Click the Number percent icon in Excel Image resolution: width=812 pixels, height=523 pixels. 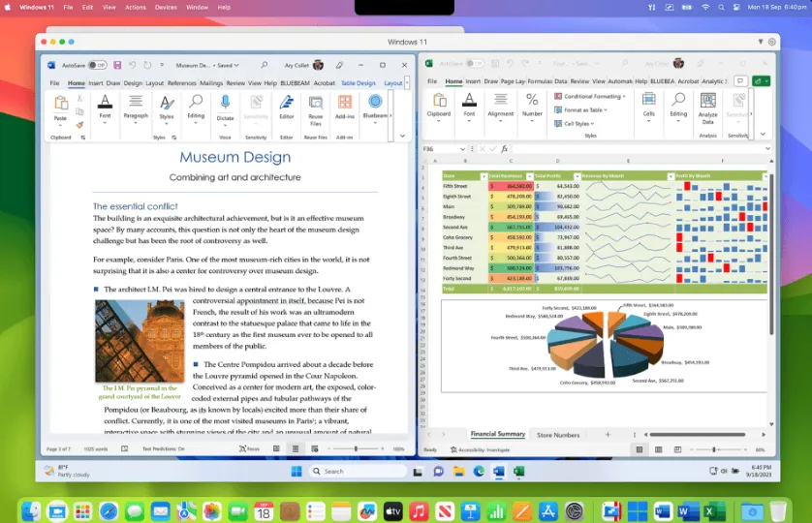point(532,99)
